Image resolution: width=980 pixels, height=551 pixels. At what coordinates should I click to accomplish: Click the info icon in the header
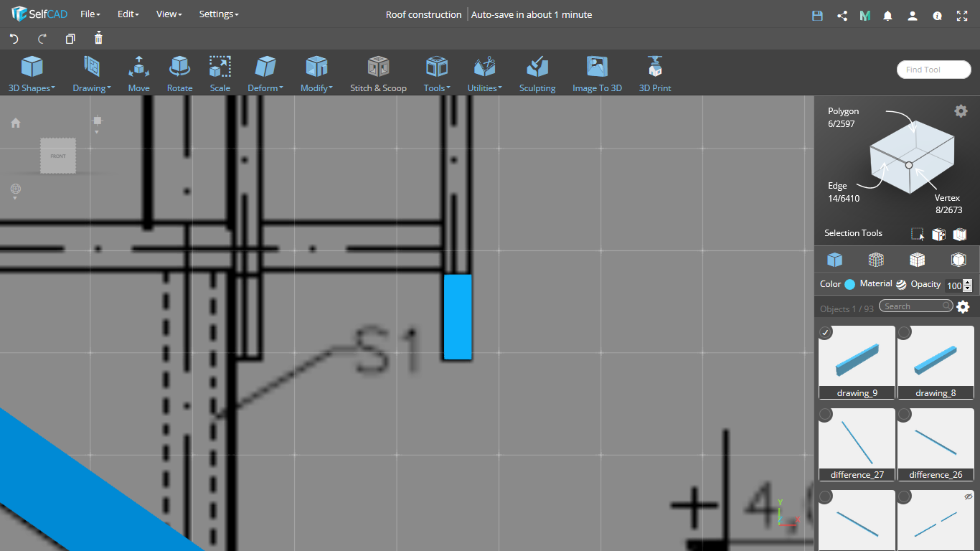point(937,15)
